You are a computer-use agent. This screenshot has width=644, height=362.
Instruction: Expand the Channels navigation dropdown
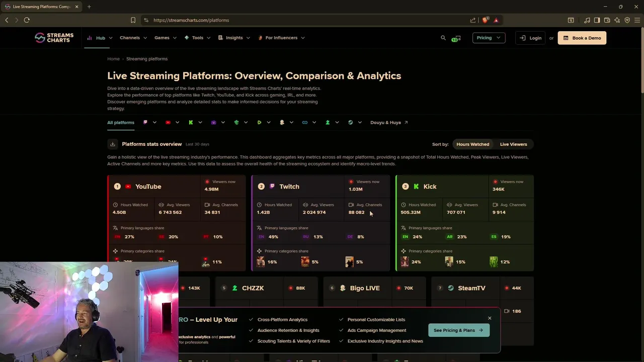pos(133,38)
